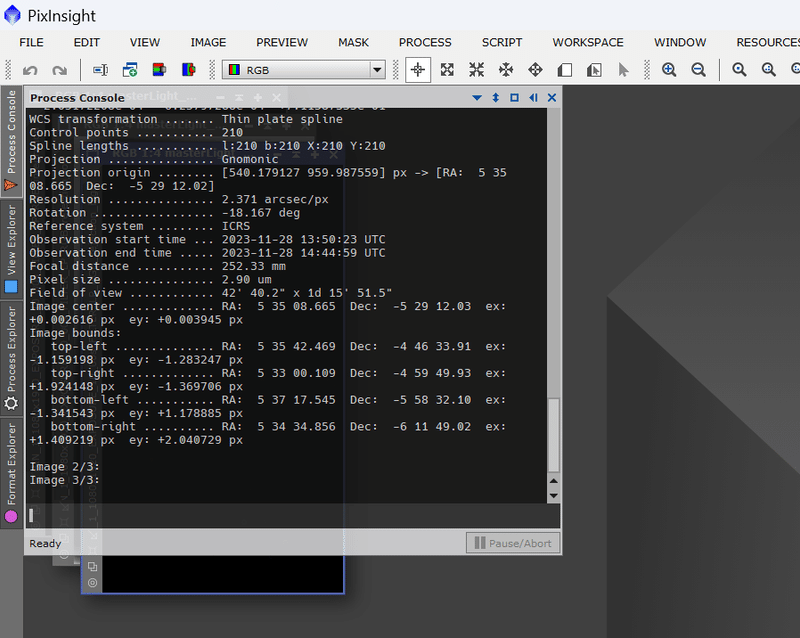Open the Process Console down-triangle options menu
This screenshot has width=800, height=638.
coord(477,97)
